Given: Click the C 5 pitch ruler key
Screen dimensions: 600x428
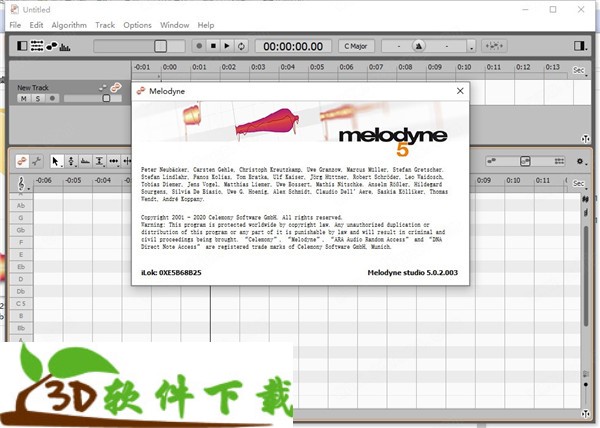Looking at the screenshot, I should click(x=21, y=303).
